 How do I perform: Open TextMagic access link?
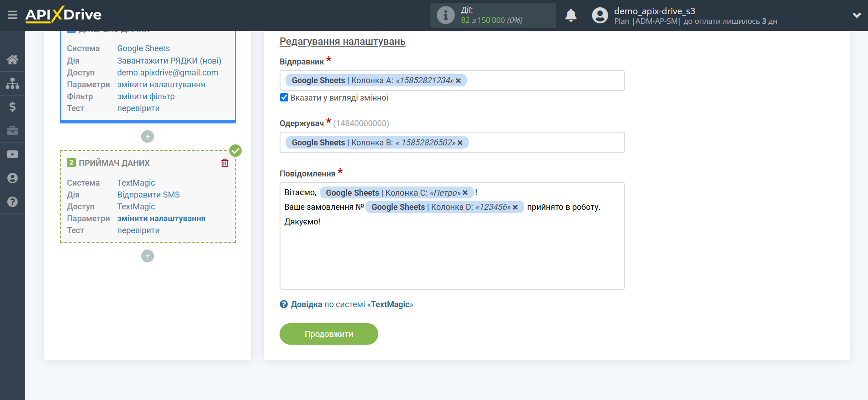pyautogui.click(x=136, y=207)
